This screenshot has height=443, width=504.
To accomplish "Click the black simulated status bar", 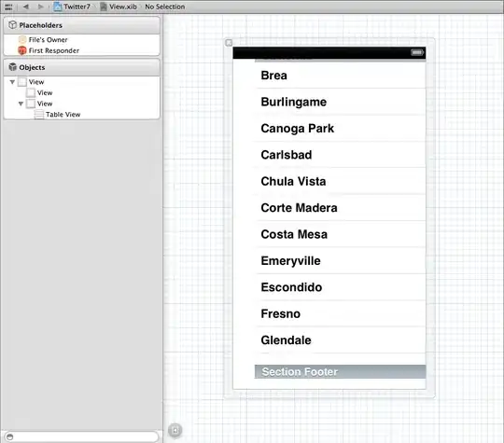I will (x=329, y=52).
